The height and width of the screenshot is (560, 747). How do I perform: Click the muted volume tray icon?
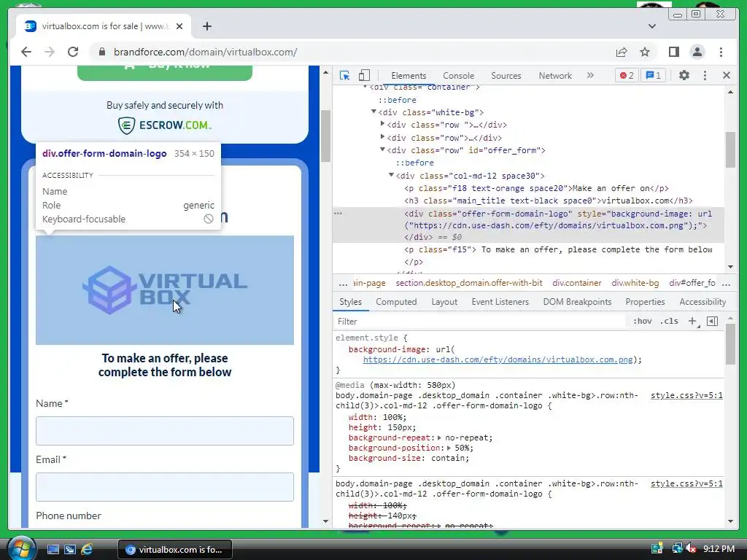(692, 549)
